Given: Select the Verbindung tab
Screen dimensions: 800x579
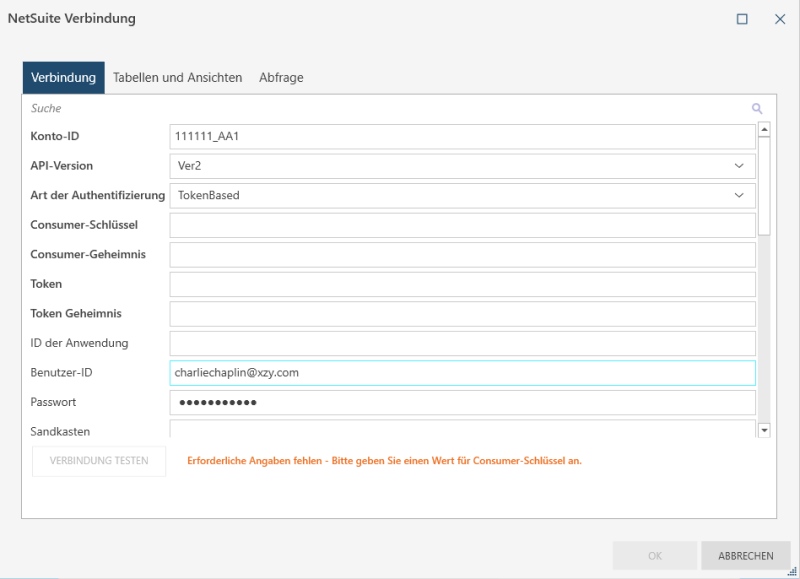Looking at the screenshot, I should [x=63, y=78].
